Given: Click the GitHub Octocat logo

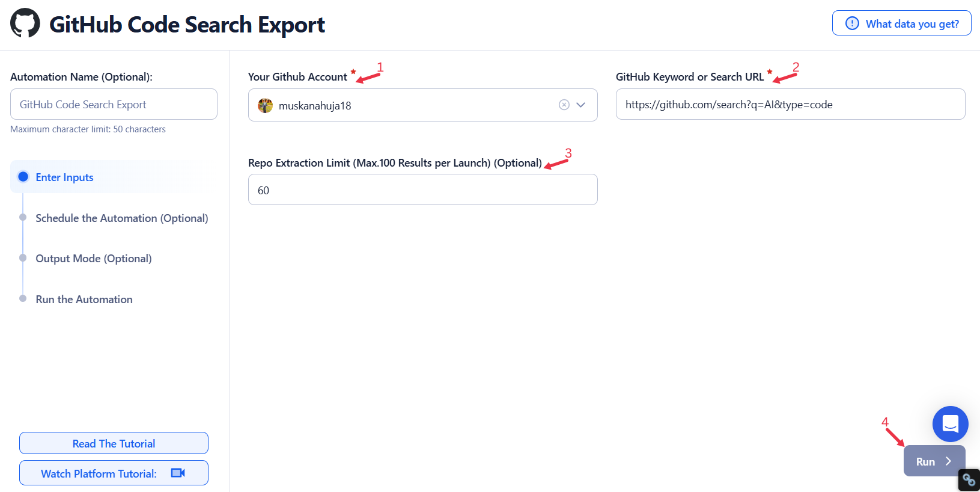Looking at the screenshot, I should coord(25,23).
